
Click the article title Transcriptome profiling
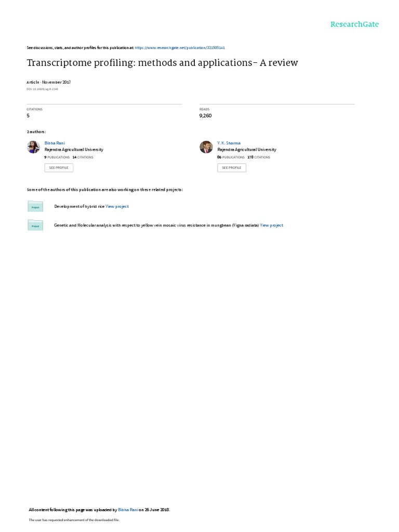162,63
